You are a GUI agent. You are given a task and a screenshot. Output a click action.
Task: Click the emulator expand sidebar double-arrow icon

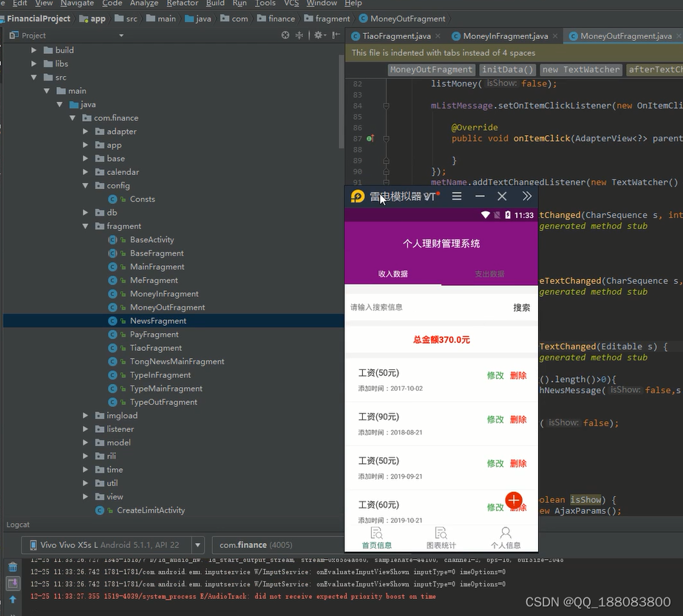click(527, 196)
